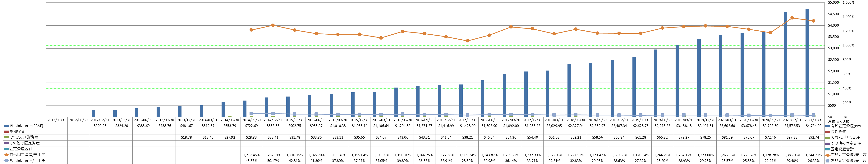Click the blue bar for 2020/12/31
Image resolution: width=868 pixels, height=164 pixels.
pyautogui.click(x=785, y=65)
